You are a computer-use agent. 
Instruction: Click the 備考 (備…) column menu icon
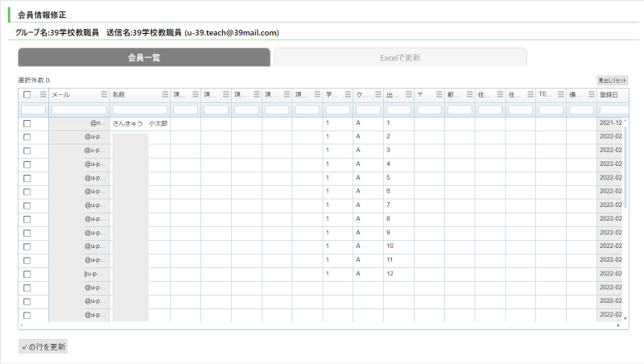click(x=591, y=95)
